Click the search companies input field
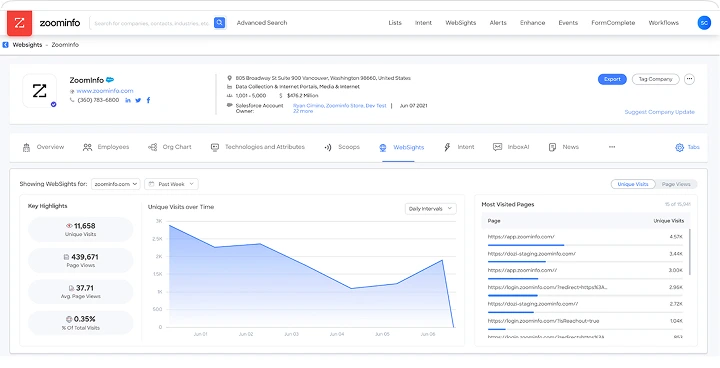Image resolution: width=720 pixels, height=368 pixels. coord(152,23)
